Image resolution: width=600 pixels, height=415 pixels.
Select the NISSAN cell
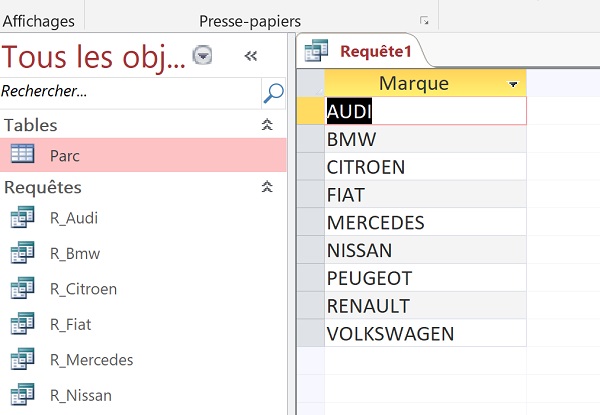(426, 250)
